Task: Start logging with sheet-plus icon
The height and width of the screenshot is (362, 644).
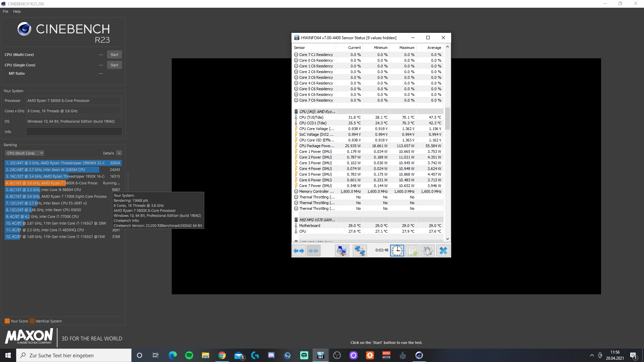Action: (x=412, y=251)
